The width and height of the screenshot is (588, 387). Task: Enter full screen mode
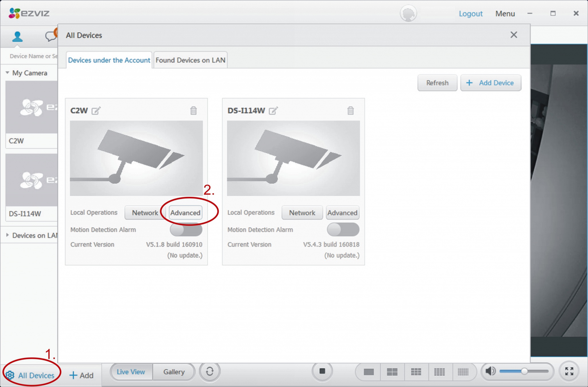pos(569,371)
